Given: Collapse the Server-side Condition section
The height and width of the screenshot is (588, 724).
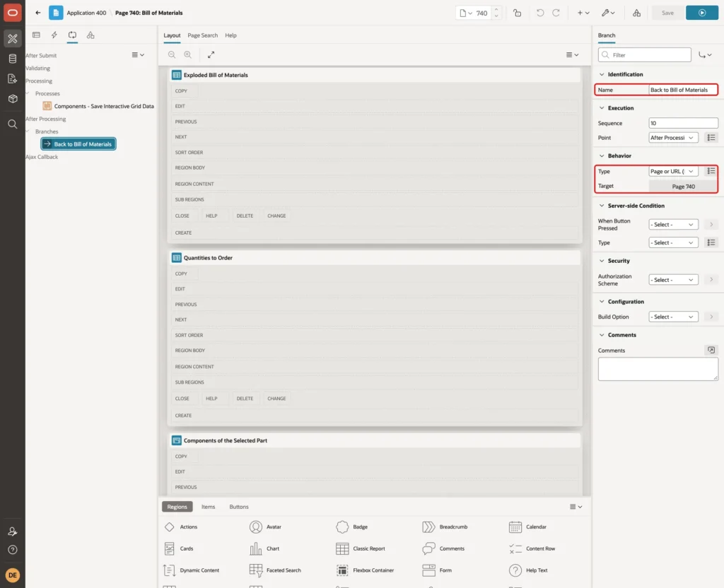Looking at the screenshot, I should [602, 206].
